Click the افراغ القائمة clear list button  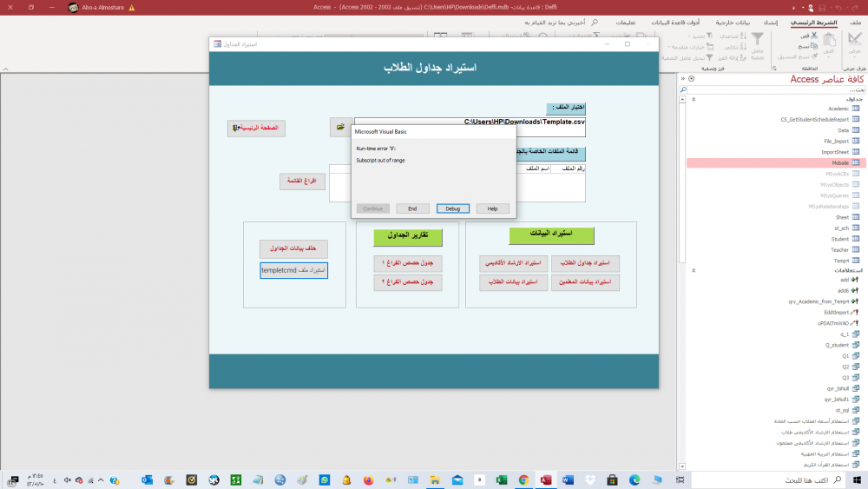click(x=302, y=181)
